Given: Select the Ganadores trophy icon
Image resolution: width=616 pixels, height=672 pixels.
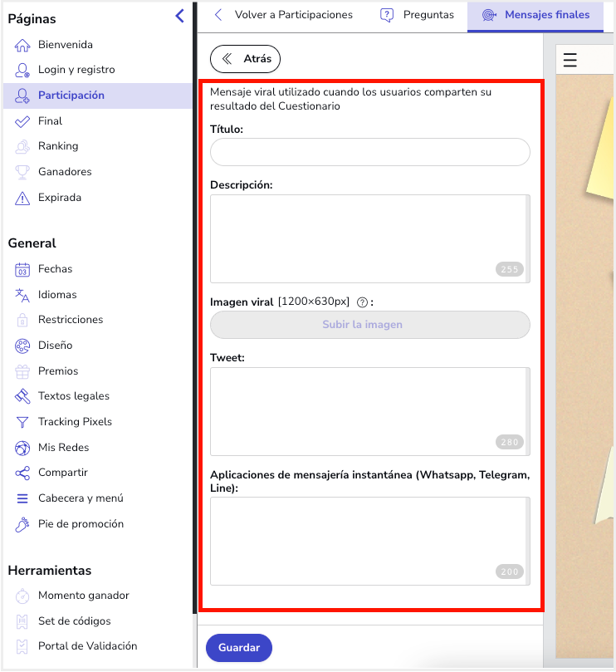Looking at the screenshot, I should (22, 172).
